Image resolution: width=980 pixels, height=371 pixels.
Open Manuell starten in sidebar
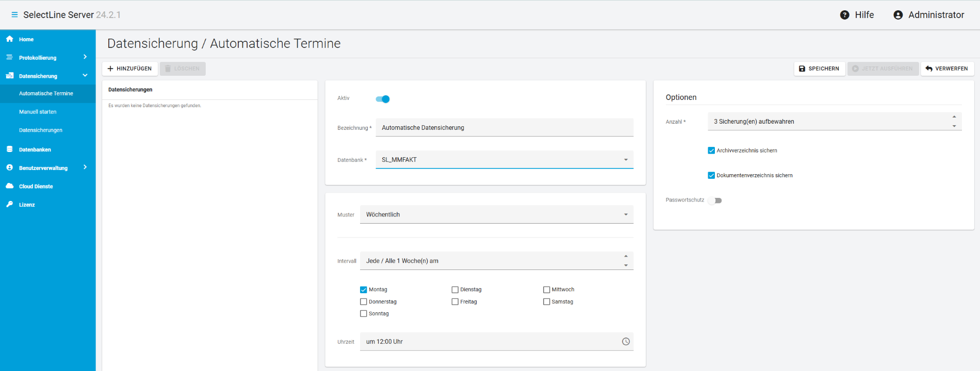click(x=48, y=112)
